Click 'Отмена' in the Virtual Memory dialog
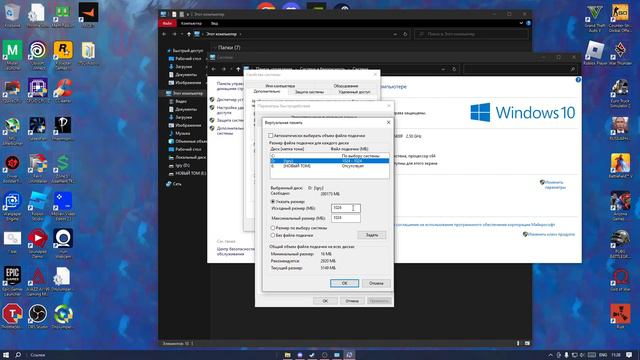The height and width of the screenshot is (360, 640). [376, 283]
